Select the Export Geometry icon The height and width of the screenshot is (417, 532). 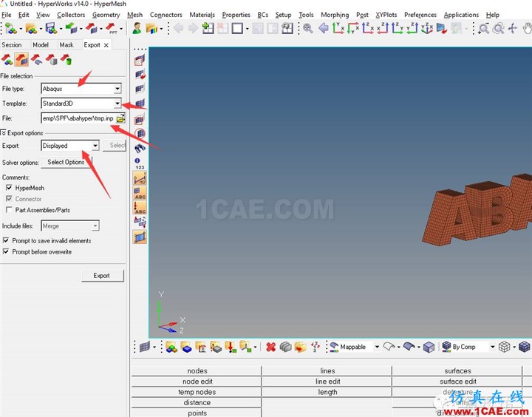pos(37,60)
